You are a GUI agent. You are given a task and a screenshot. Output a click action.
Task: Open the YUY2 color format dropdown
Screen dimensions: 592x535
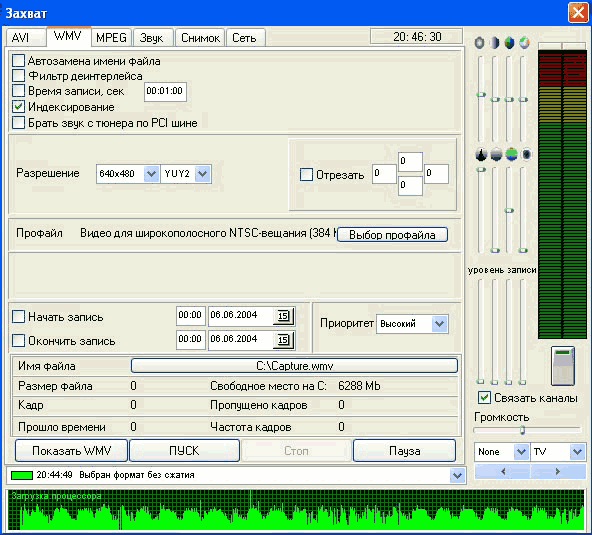click(x=203, y=174)
